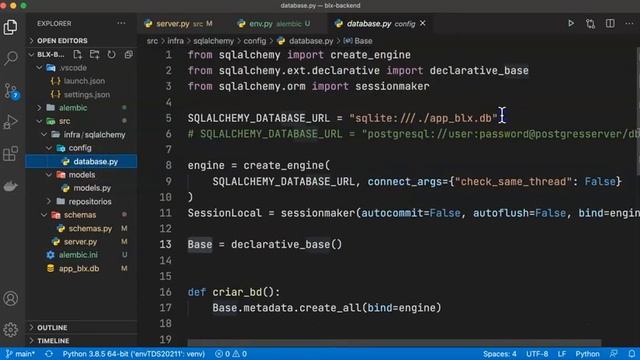Create a new file in BLX-B explorer
The image size is (640, 360).
78,54
